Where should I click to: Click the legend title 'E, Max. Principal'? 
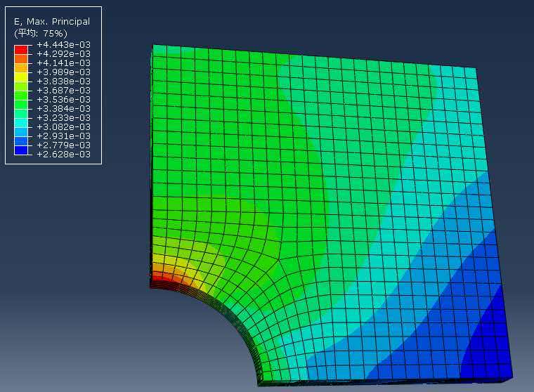[x=52, y=22]
